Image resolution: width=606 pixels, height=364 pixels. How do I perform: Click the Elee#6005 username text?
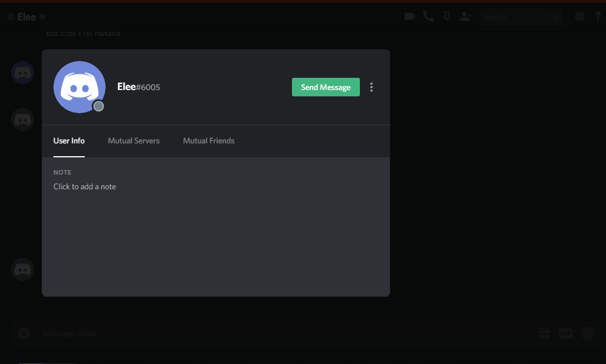tap(139, 87)
